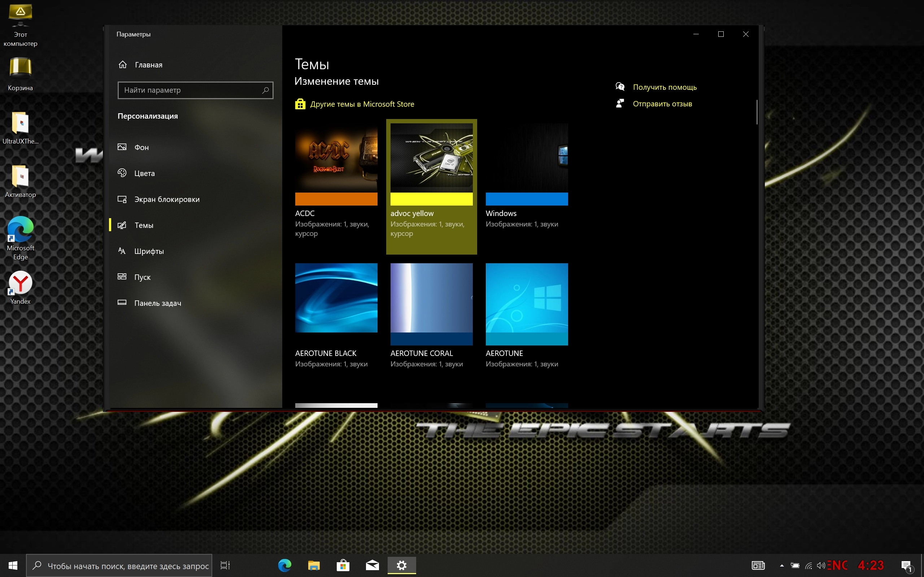Image resolution: width=924 pixels, height=577 pixels.
Task: Click Отправить отзыв feedback link
Action: (x=662, y=104)
